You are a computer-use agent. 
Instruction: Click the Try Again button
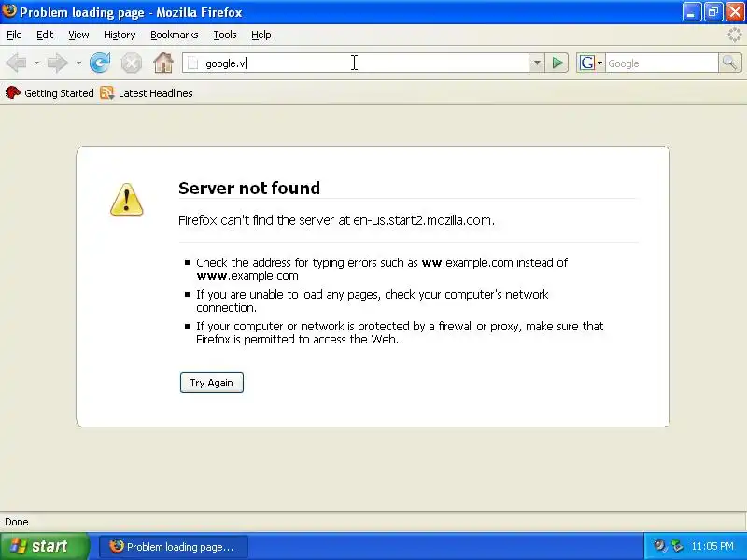point(212,383)
